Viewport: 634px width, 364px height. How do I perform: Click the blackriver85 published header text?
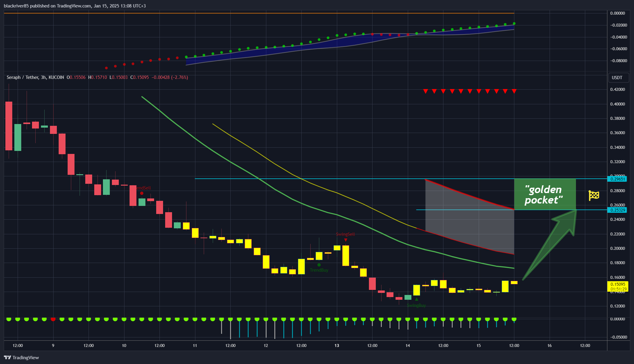pyautogui.click(x=75, y=6)
